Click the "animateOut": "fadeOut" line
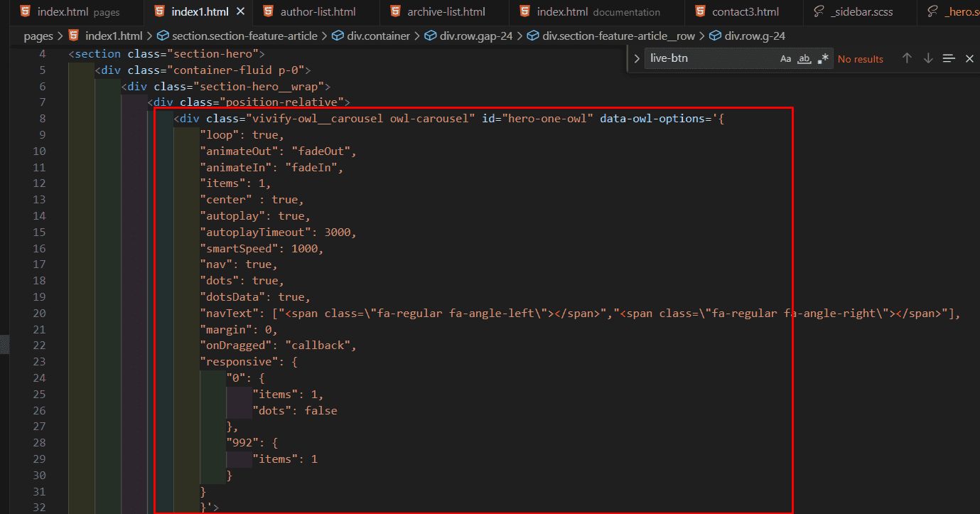Viewport: 980px width, 514px height. tap(278, 151)
